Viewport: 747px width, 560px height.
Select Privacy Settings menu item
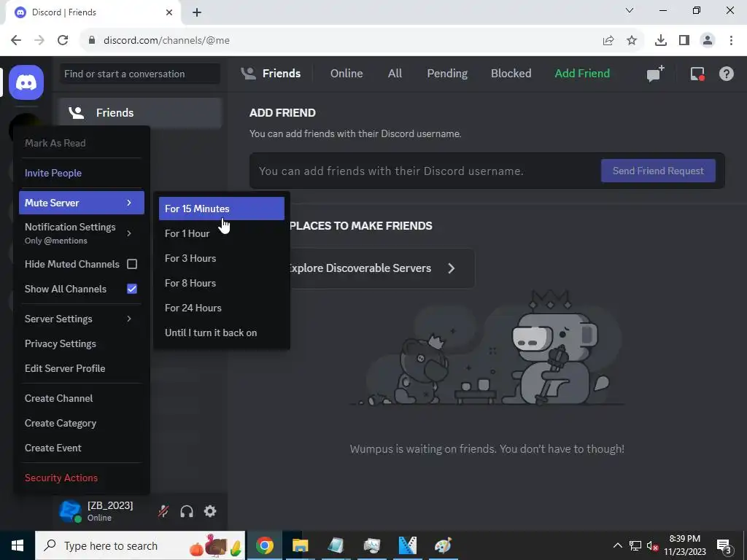pos(82,344)
